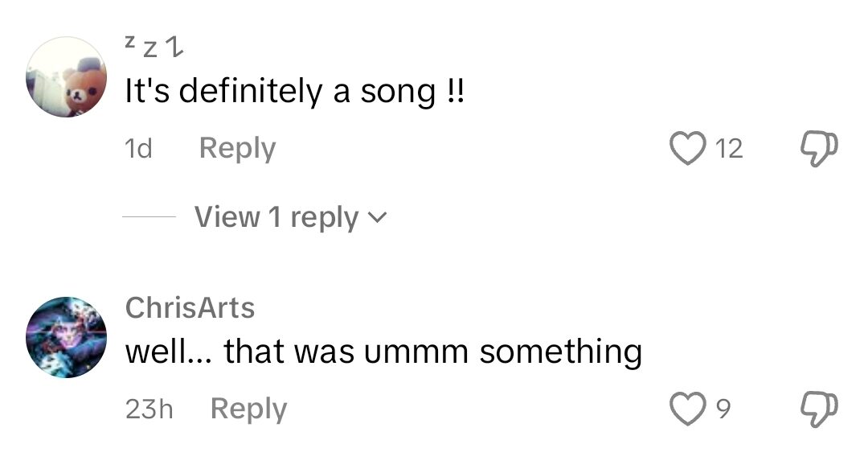Reply to ChrisArts' comment
The height and width of the screenshot is (469, 868).
(x=248, y=409)
